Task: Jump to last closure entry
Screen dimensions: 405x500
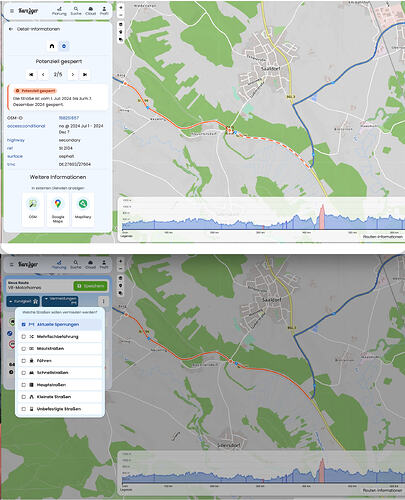Action: click(85, 74)
